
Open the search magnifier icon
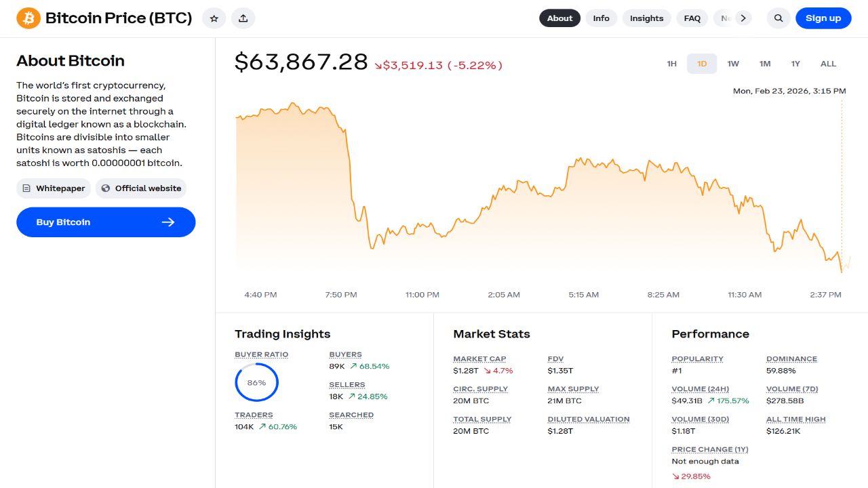pos(778,18)
